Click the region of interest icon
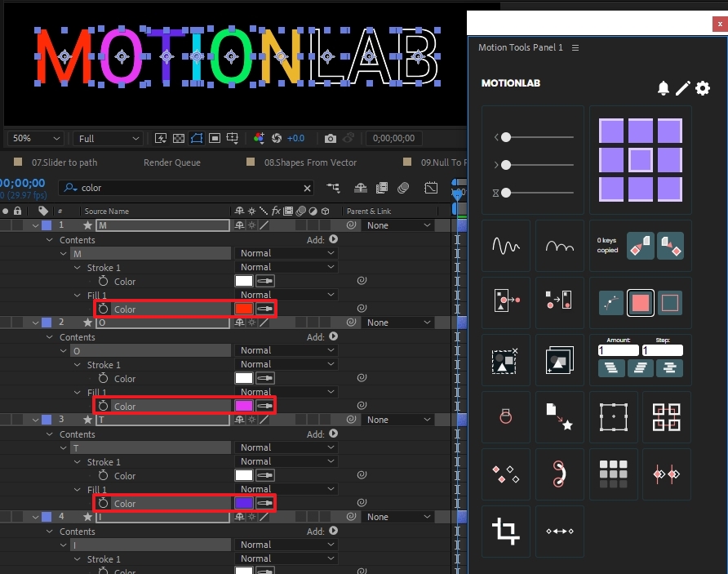Viewport: 728px width, 574px height. [x=215, y=138]
